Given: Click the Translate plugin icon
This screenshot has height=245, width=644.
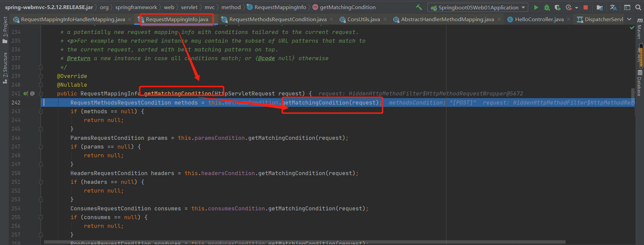Looking at the screenshot, I should [x=613, y=7].
